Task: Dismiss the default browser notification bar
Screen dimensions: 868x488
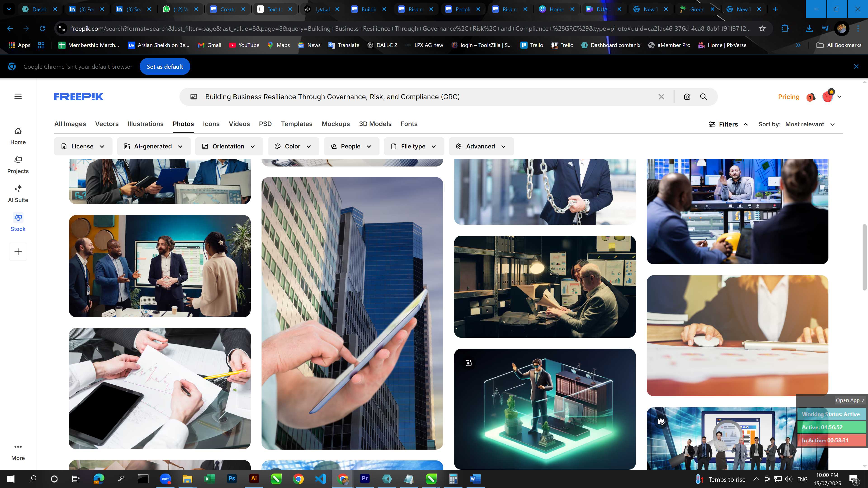Action: pos(856,67)
